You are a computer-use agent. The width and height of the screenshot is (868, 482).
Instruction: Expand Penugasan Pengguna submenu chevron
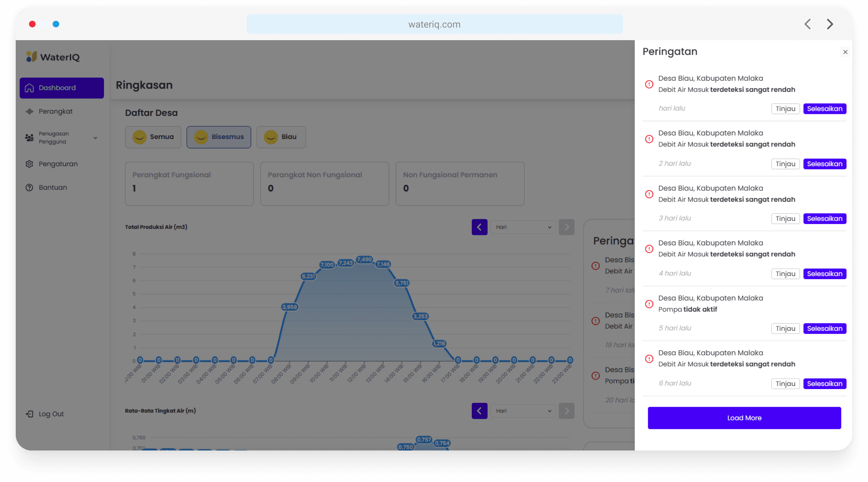[95, 138]
